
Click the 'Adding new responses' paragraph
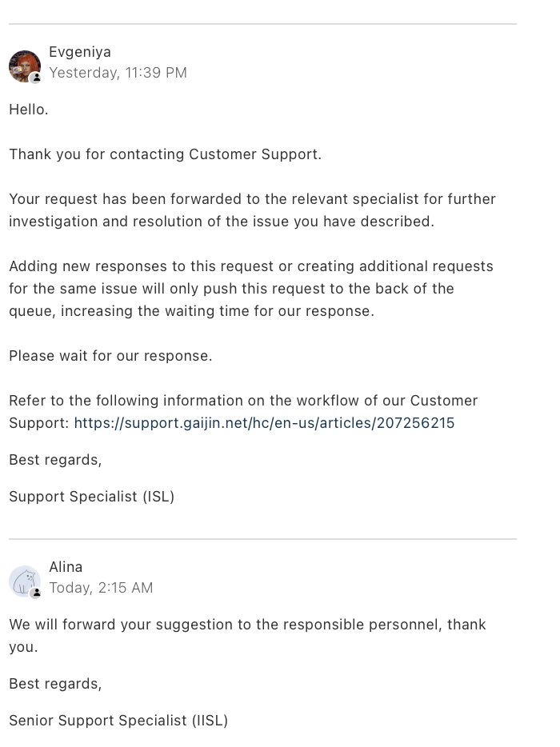click(250, 288)
